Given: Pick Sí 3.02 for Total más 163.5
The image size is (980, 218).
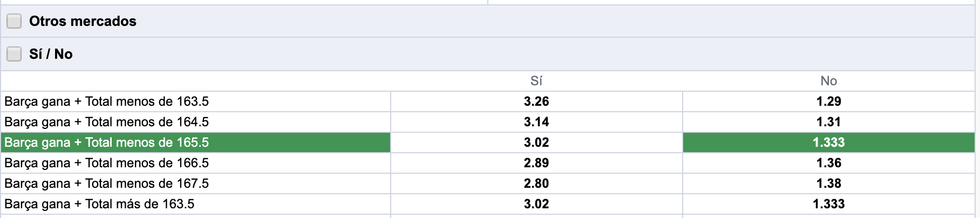Looking at the screenshot, I should pos(536,204).
